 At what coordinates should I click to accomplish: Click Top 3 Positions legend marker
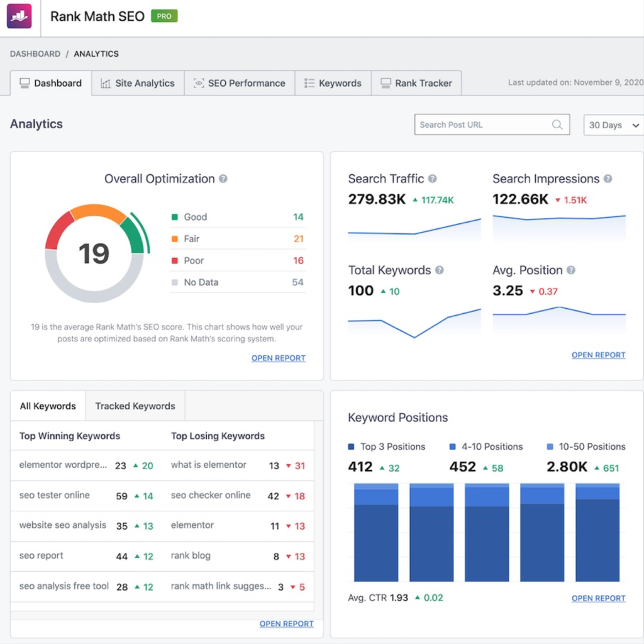click(351, 447)
